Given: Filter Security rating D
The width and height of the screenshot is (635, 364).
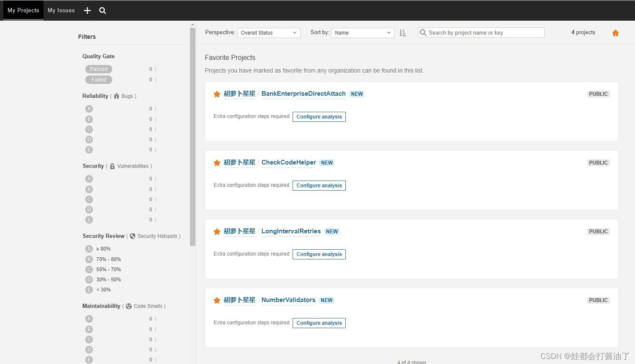Looking at the screenshot, I should pos(89,210).
